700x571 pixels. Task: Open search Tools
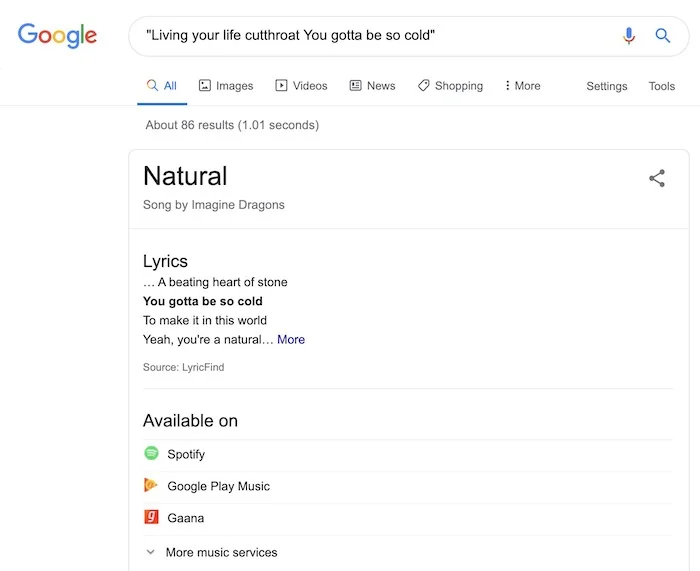tap(662, 86)
